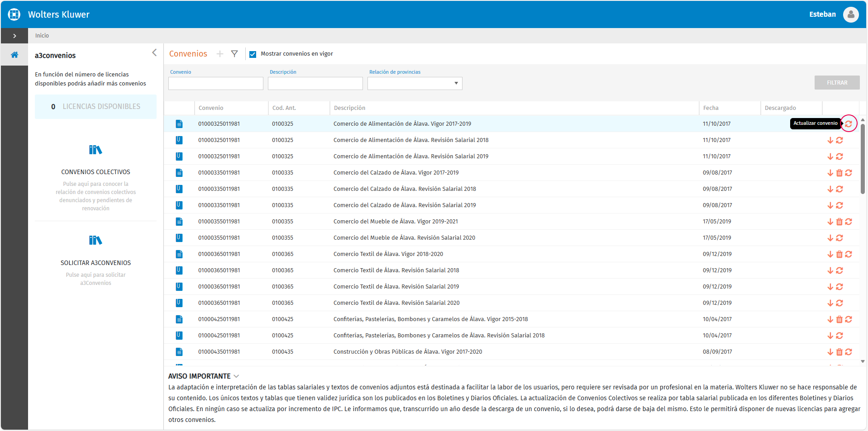The height and width of the screenshot is (431, 868).
Task: Collapse the a3convenios panel chevron
Action: coord(154,53)
